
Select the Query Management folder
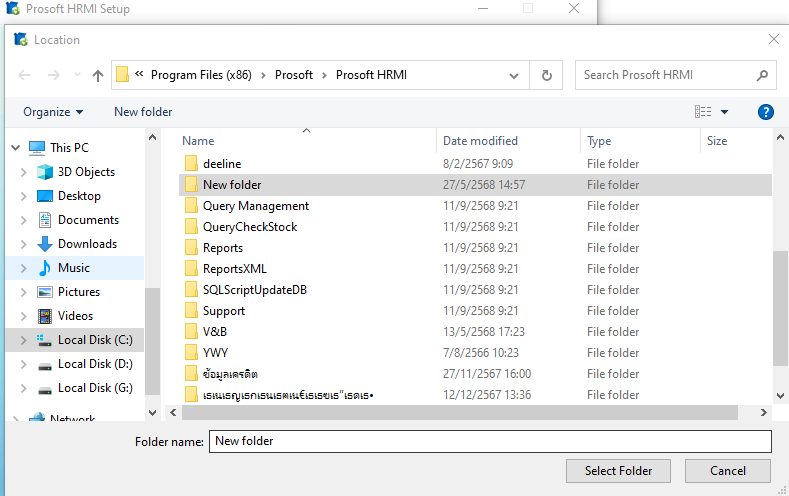point(255,206)
